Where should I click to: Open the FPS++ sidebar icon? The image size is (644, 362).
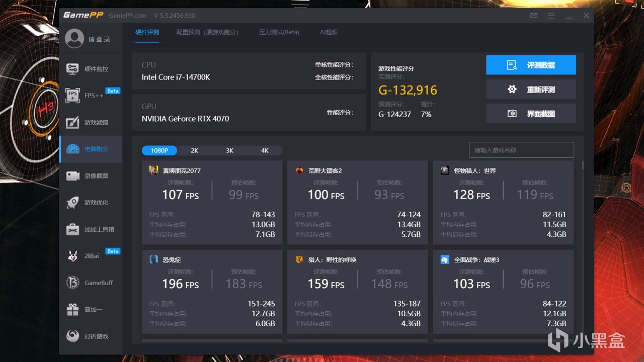pos(72,96)
